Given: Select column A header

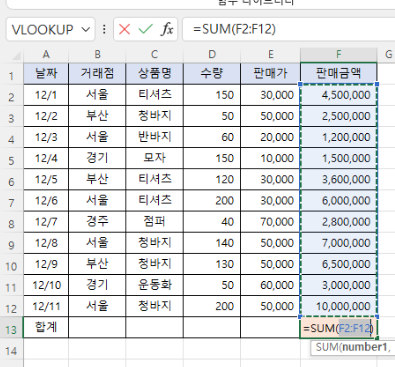Looking at the screenshot, I should 46,54.
